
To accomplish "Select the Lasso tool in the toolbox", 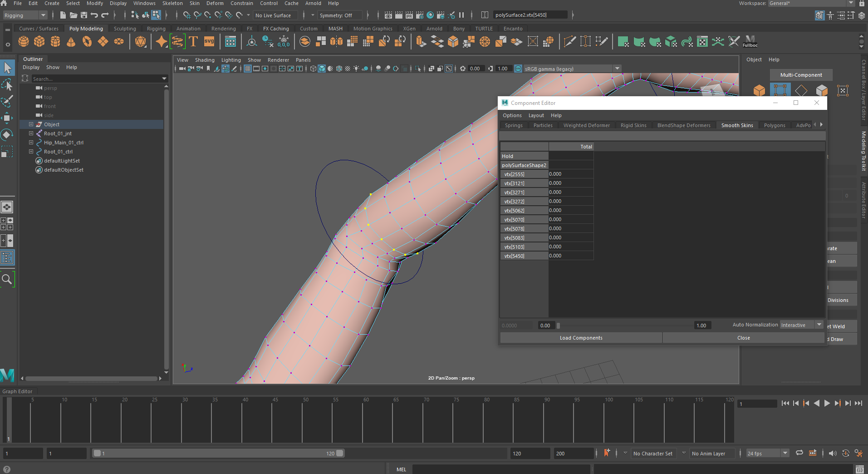I will (x=7, y=85).
